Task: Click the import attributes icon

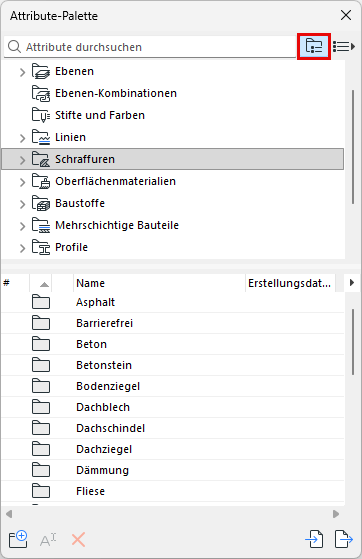Action: click(314, 539)
